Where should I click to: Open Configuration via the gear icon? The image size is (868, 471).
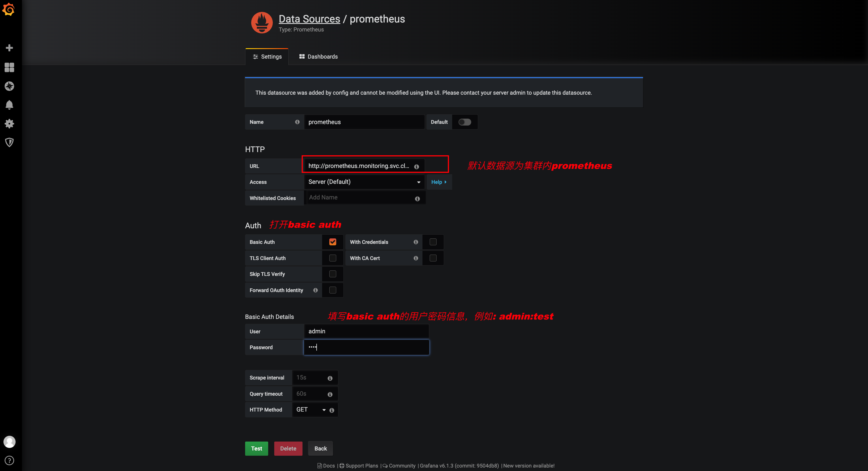click(9, 124)
